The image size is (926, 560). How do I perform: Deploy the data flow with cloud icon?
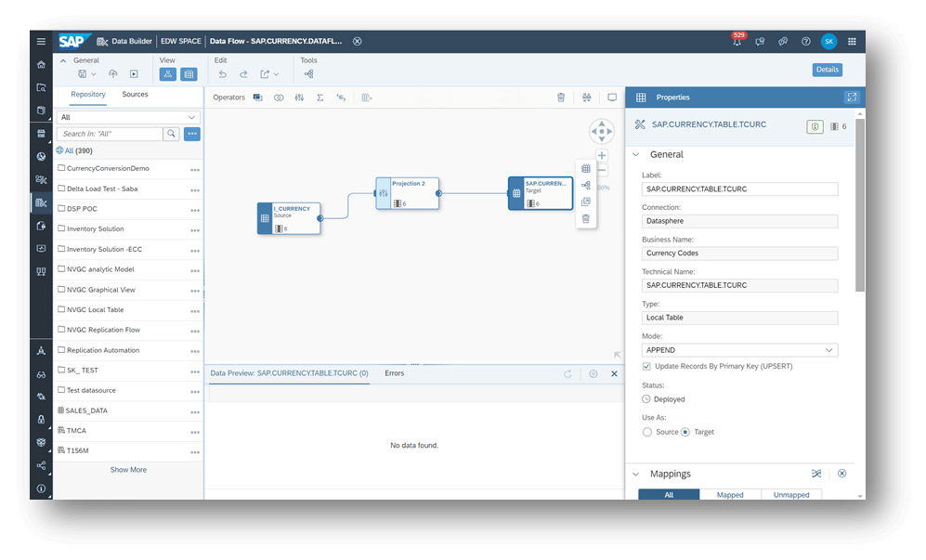(112, 74)
